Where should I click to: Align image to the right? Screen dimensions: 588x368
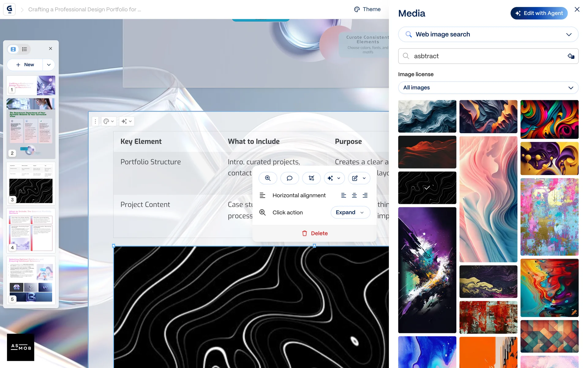(365, 195)
